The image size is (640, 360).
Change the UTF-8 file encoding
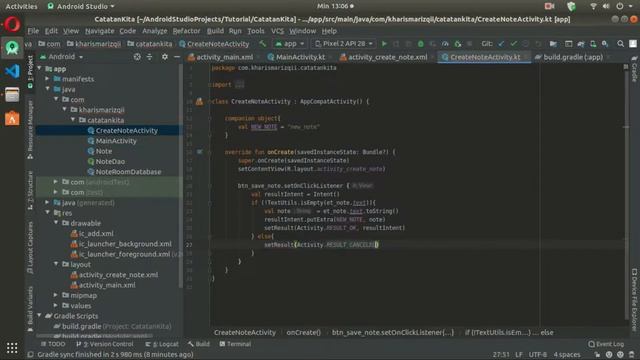pyautogui.click(x=538, y=355)
